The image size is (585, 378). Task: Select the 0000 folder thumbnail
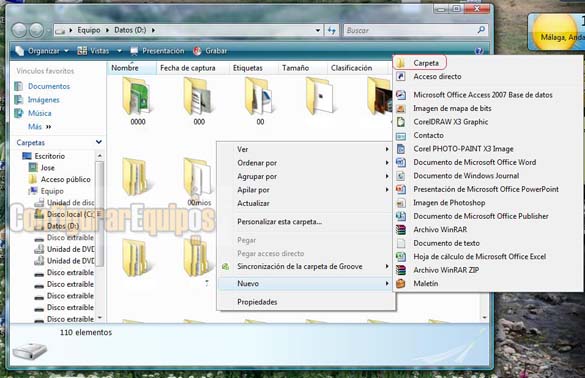[x=137, y=101]
